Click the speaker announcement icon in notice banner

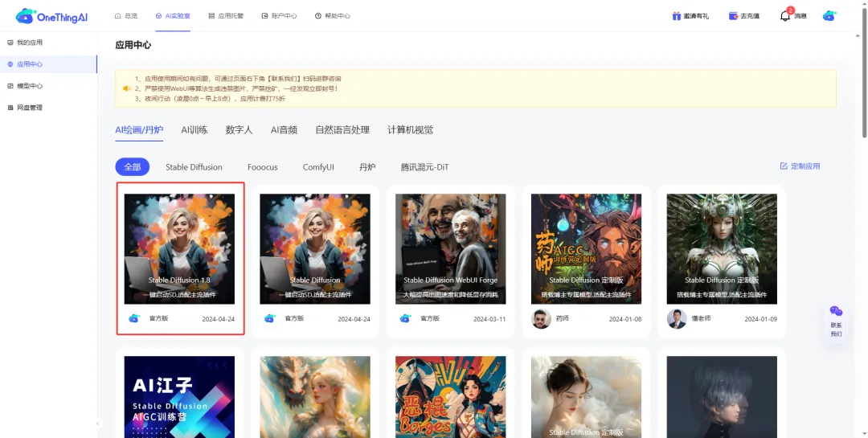pos(126,88)
